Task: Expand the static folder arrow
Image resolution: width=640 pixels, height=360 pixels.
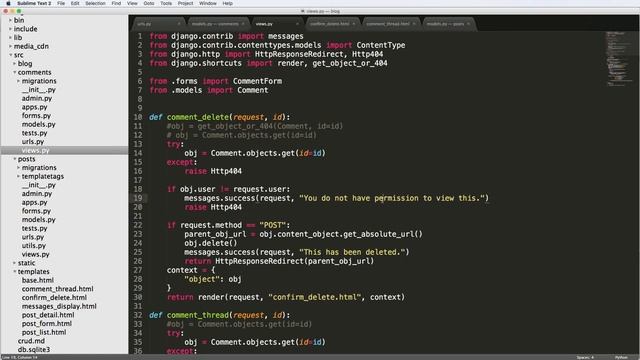Action: coord(14,263)
